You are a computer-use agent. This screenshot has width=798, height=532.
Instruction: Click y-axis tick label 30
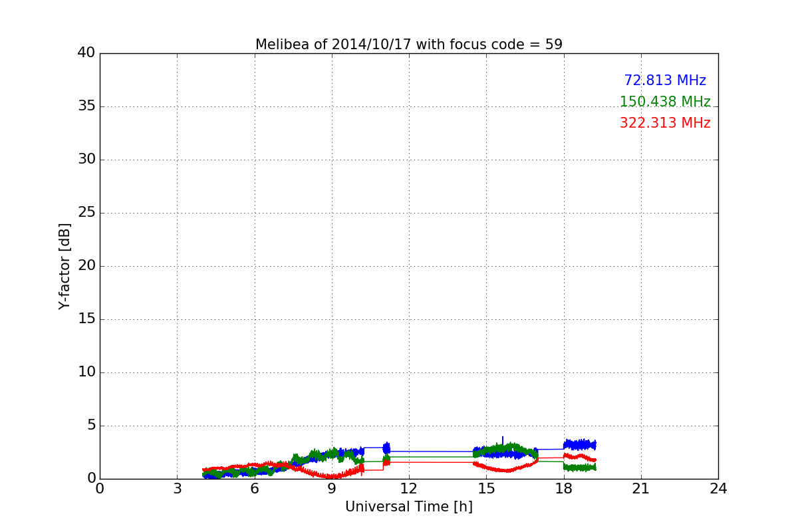(86, 160)
